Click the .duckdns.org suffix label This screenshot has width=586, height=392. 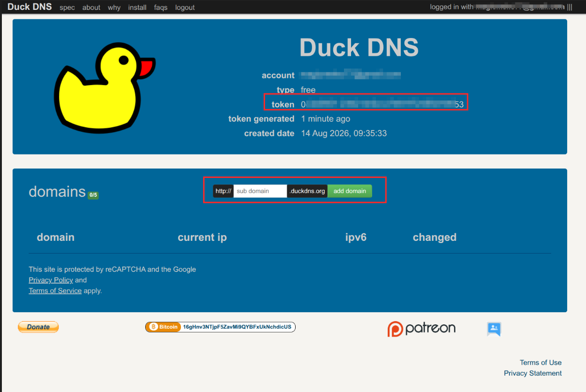click(x=307, y=191)
